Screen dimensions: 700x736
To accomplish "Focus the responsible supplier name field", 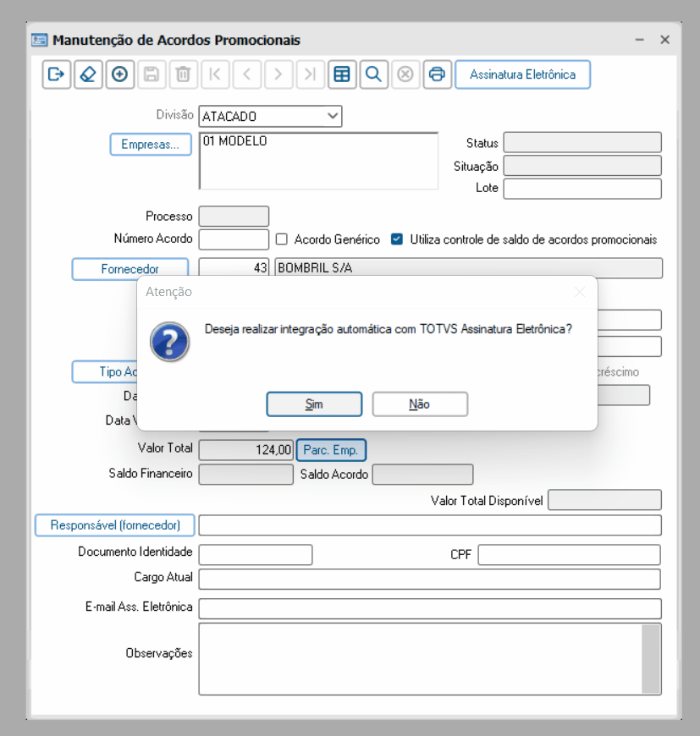I will point(430,525).
